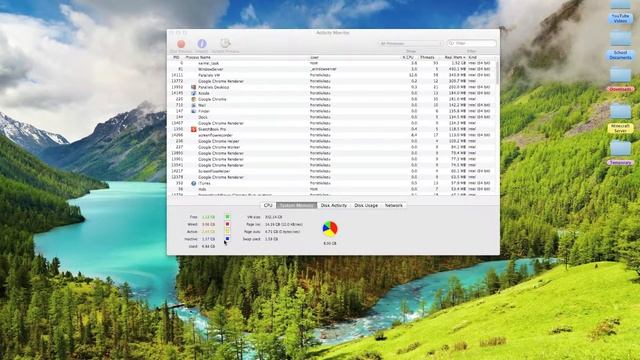Select the Google Chrome Worker row
This screenshot has height=360, width=640.
point(332,147)
